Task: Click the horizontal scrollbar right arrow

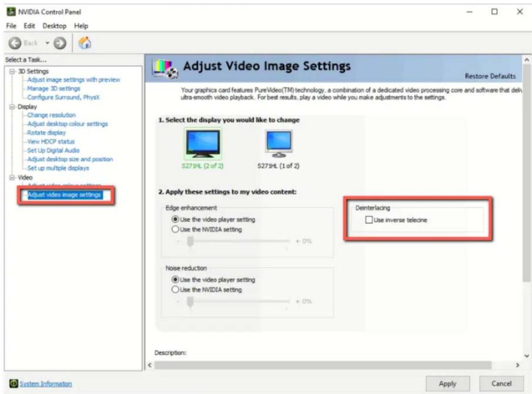Action: click(518, 365)
